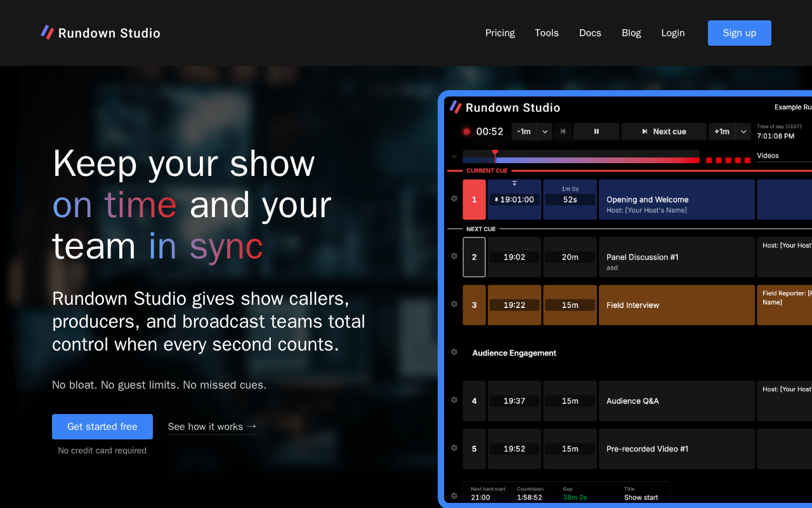
Task: Open the Pricing page
Action: click(500, 33)
